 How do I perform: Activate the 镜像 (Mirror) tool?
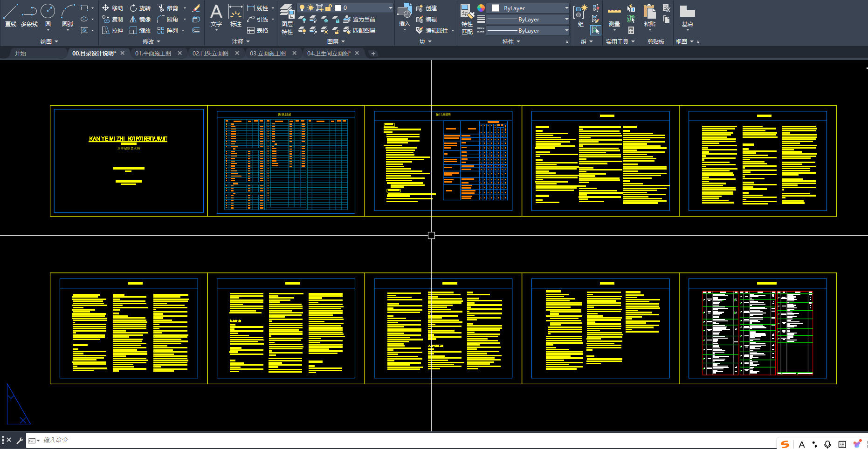[140, 19]
